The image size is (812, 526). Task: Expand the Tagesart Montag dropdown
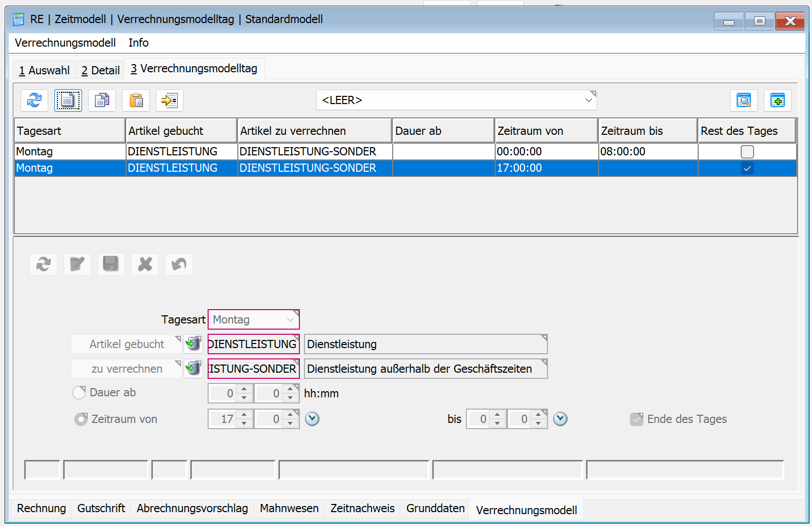pos(290,320)
